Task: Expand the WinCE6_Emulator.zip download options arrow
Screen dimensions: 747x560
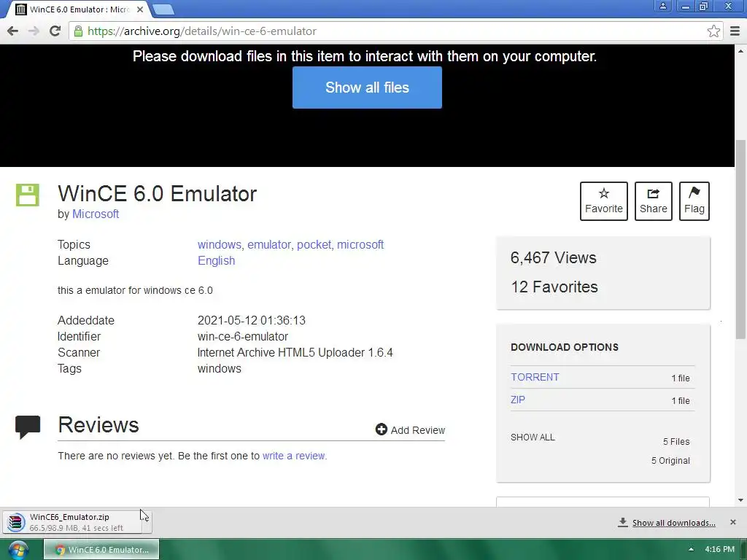Action: (x=146, y=522)
